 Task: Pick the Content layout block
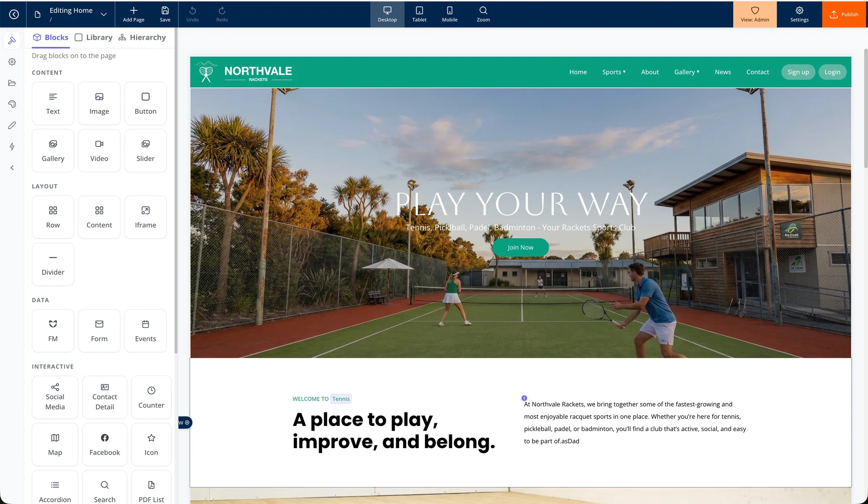99,217
